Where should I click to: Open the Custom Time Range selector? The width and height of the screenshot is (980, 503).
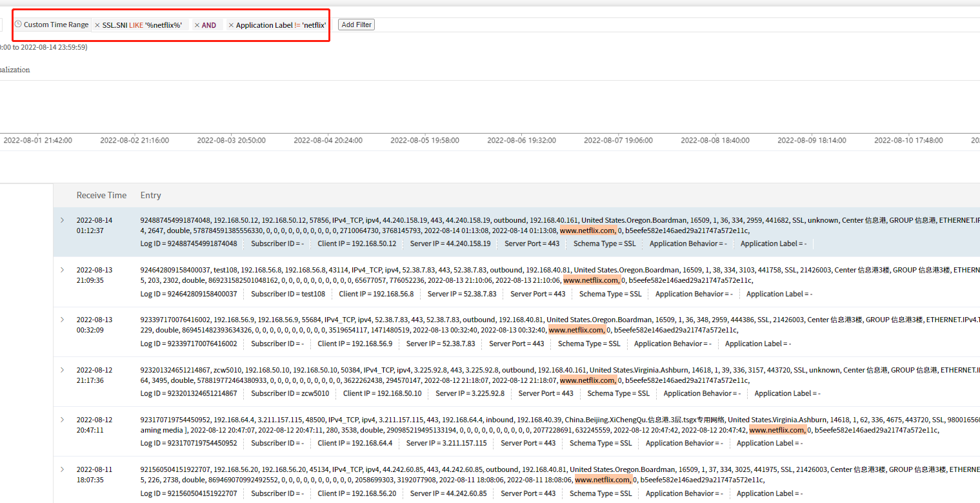click(x=56, y=25)
